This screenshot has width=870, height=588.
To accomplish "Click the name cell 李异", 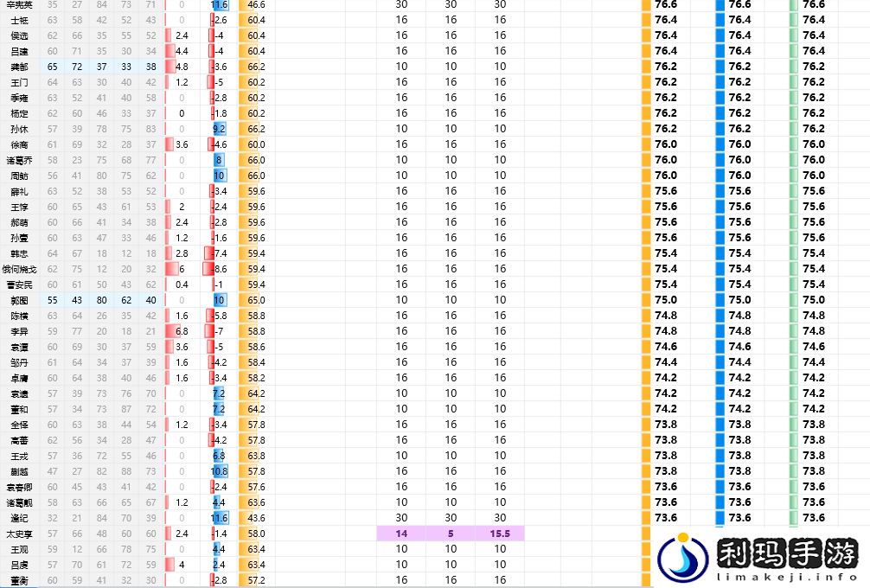I will click(x=19, y=331).
